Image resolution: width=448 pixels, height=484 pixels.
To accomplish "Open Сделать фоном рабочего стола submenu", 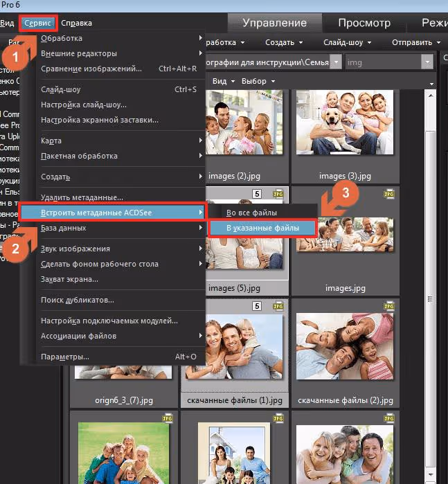I will pos(122,264).
